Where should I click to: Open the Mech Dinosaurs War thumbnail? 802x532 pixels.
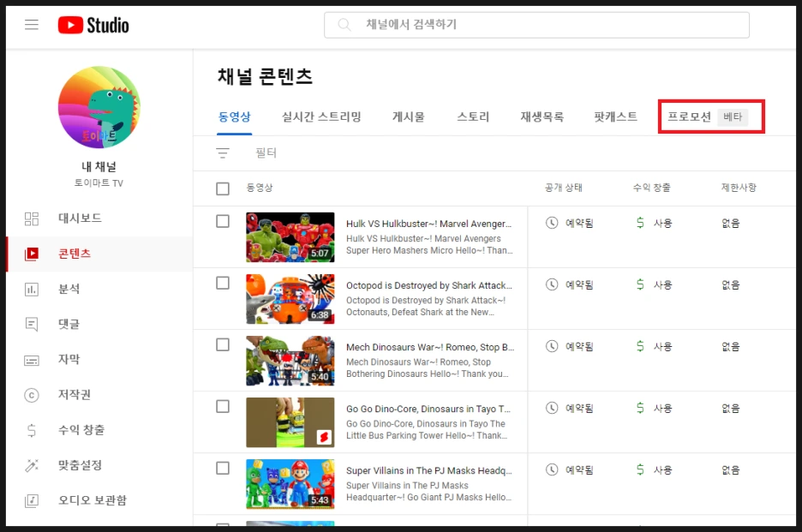coord(290,361)
